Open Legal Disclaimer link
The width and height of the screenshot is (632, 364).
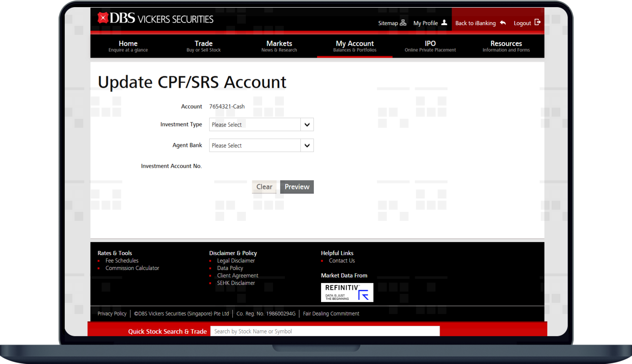pyautogui.click(x=236, y=260)
